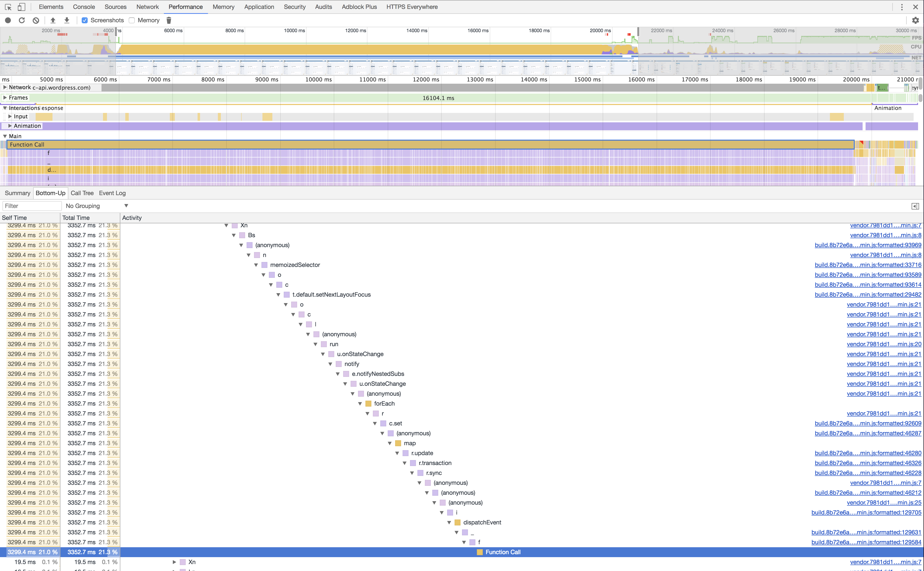The image size is (924, 571).
Task: Open the Sources tab
Action: coord(116,7)
